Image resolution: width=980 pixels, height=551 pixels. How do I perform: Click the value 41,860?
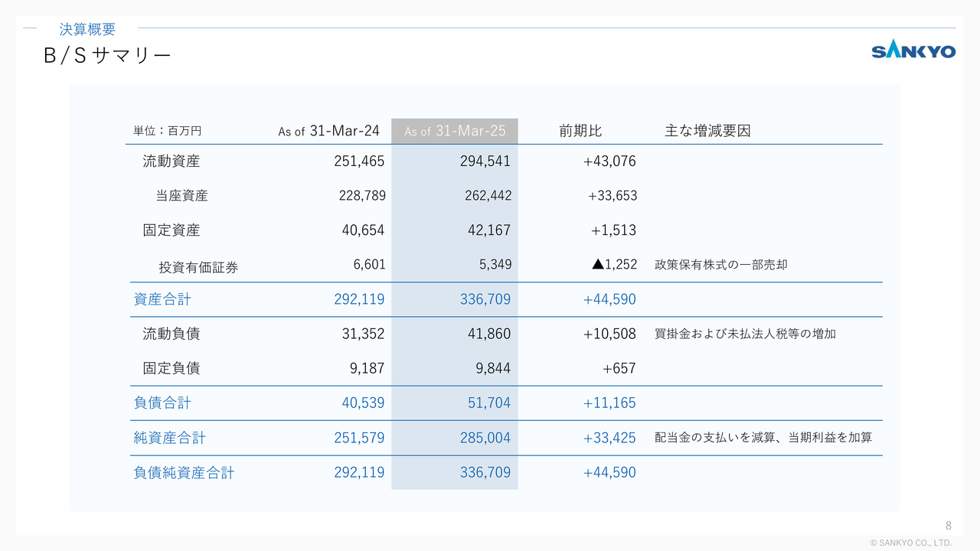click(489, 334)
